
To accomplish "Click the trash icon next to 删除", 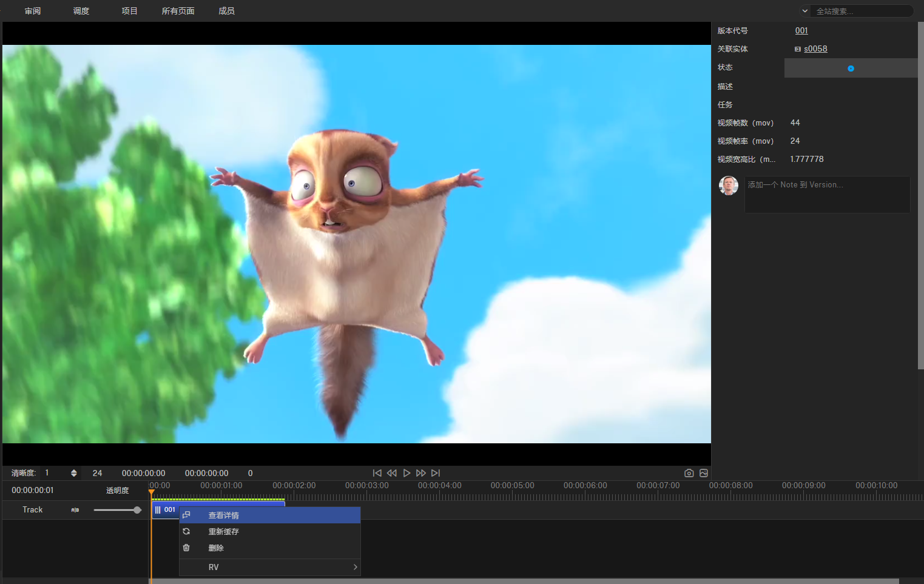I will [x=186, y=548].
